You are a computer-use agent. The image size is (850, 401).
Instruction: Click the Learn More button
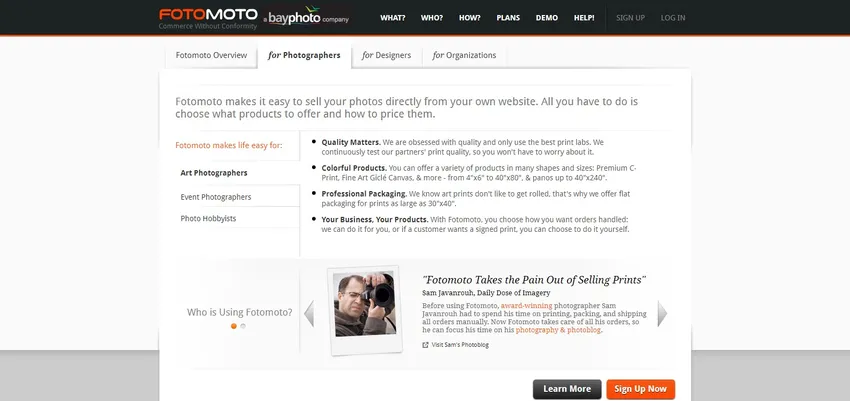tap(567, 389)
